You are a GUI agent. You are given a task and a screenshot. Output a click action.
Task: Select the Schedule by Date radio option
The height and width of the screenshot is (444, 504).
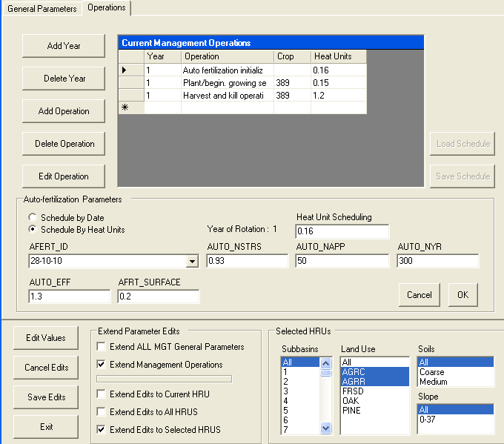(32, 217)
